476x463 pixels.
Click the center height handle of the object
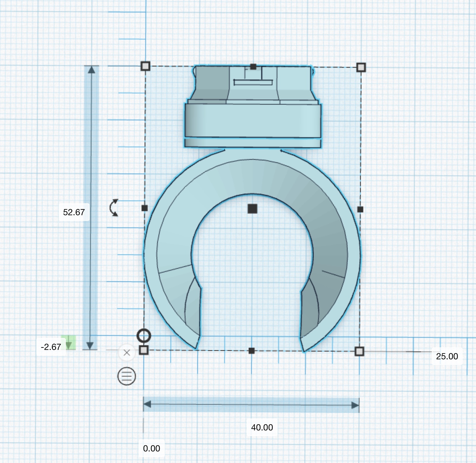point(252,209)
